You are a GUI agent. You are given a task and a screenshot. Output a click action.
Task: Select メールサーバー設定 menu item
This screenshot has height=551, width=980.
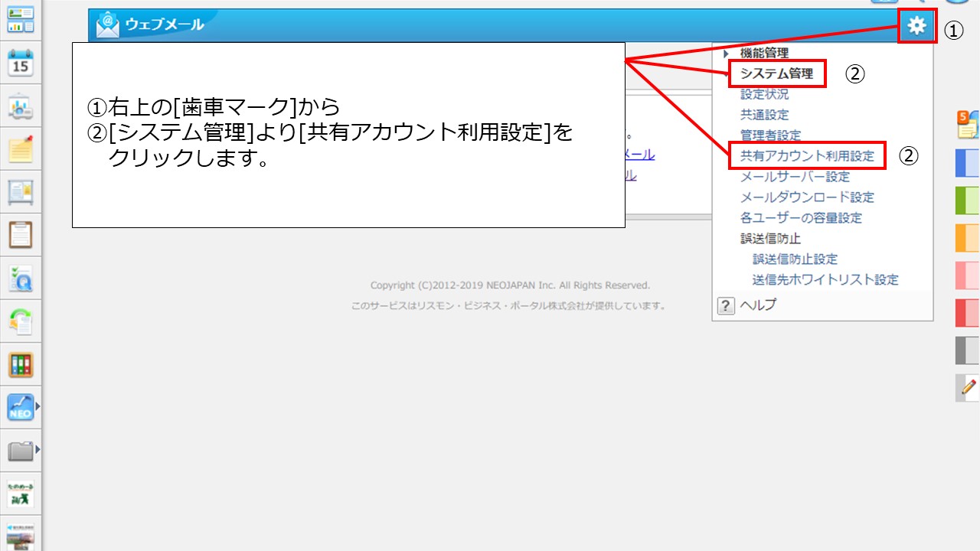pyautogui.click(x=795, y=177)
